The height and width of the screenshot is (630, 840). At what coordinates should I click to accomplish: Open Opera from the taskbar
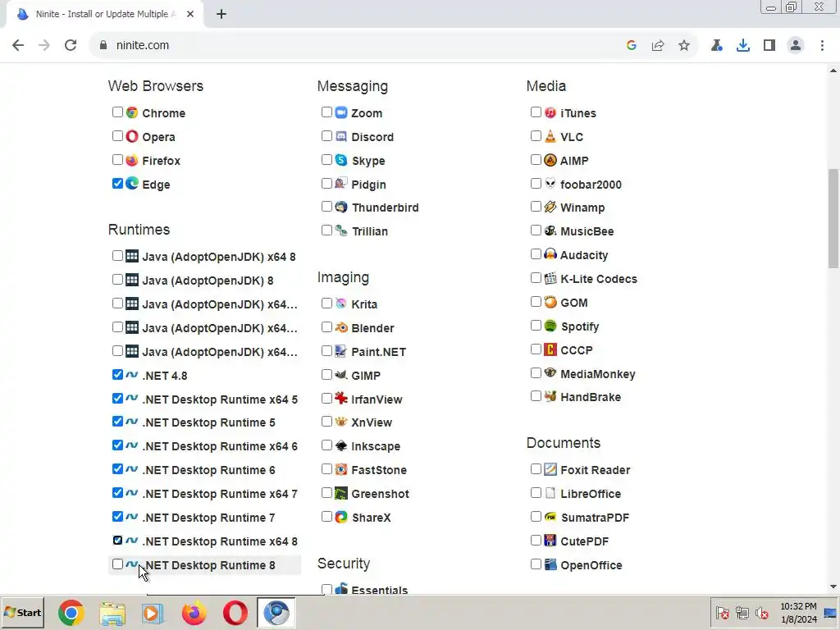235,613
